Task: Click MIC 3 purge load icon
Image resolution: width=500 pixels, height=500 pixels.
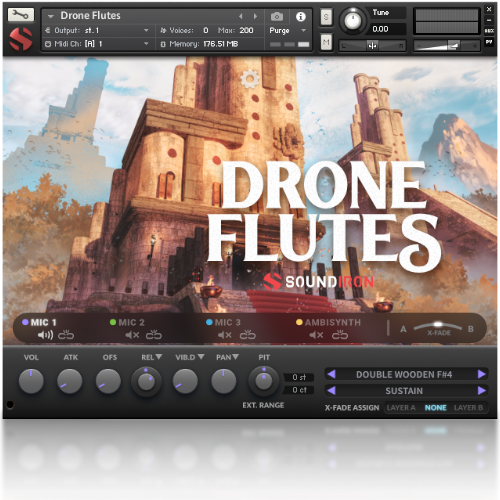Action: [x=247, y=334]
